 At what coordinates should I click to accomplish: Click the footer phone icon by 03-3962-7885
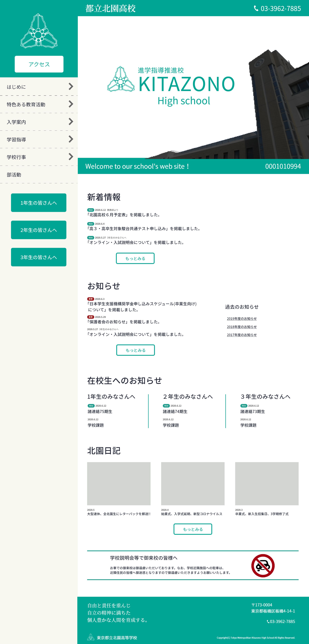click(x=268, y=621)
